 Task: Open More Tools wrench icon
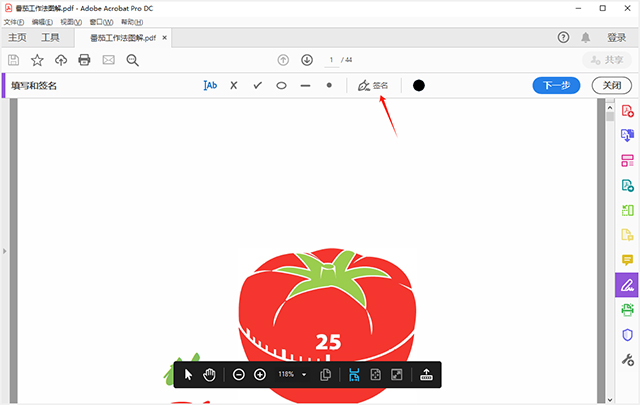[x=627, y=360]
